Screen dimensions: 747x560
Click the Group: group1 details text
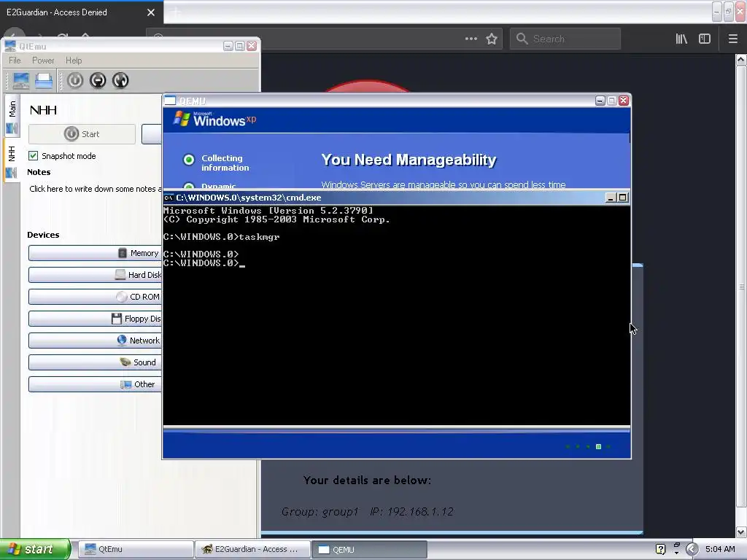coord(320,512)
